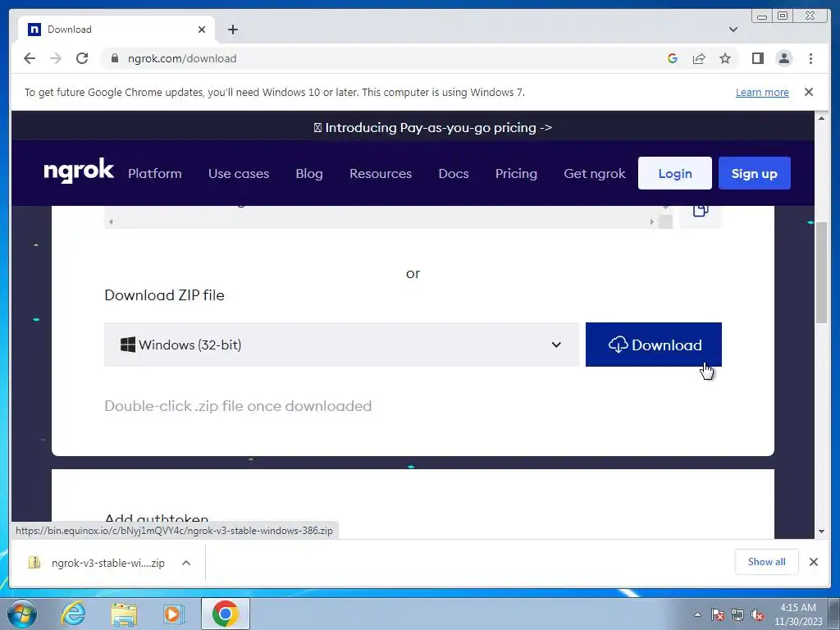Click the page scrollbar thumb

click(821, 272)
